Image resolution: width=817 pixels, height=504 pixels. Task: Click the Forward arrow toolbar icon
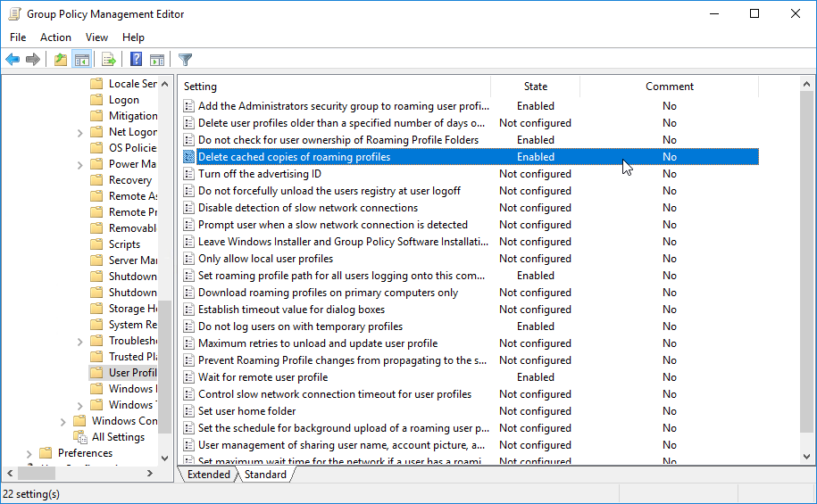coord(33,60)
